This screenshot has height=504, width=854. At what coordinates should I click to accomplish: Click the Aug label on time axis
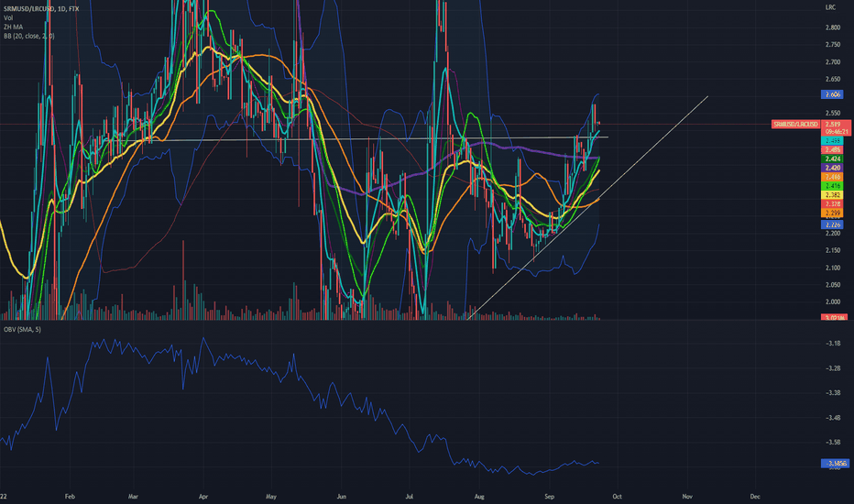coord(479,497)
